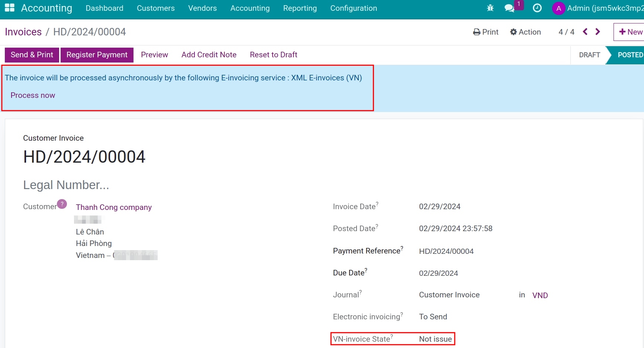Click posted date 02/29/2024 23:57:58
The height and width of the screenshot is (348, 644).
click(456, 229)
